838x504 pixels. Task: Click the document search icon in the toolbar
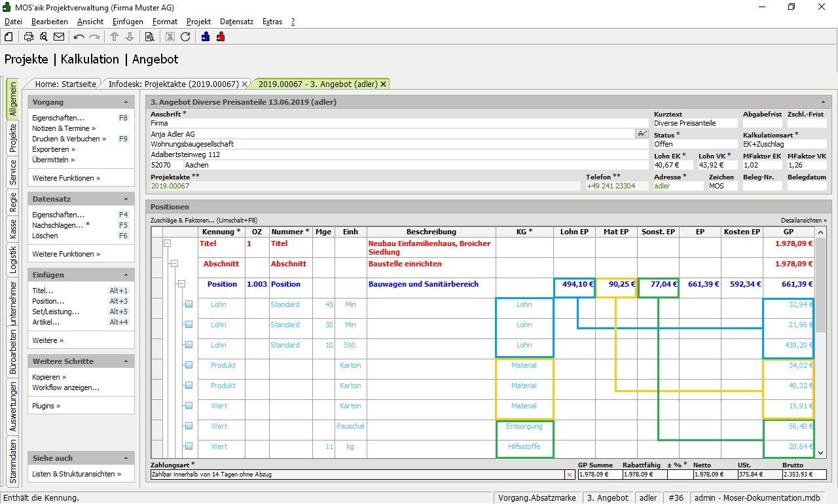(x=149, y=37)
